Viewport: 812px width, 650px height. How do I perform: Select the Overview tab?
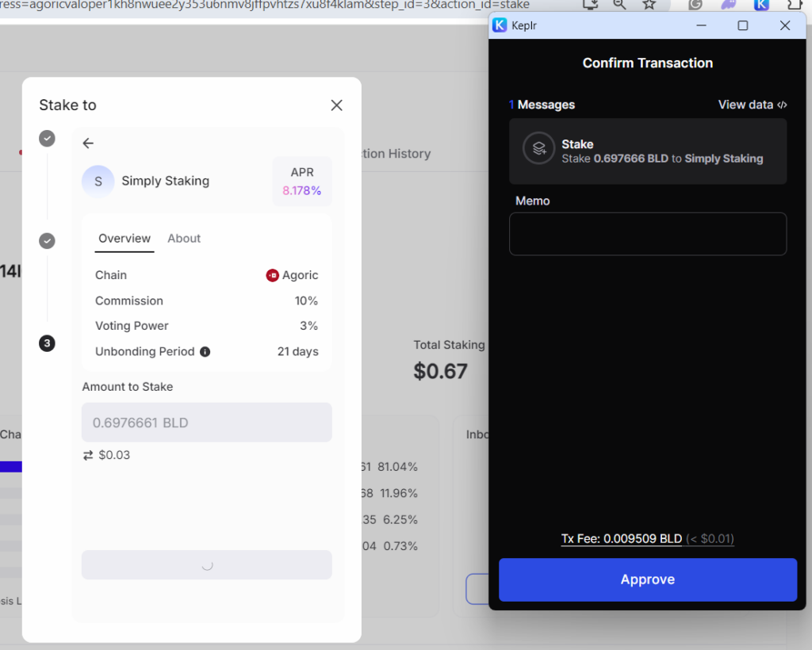(124, 239)
